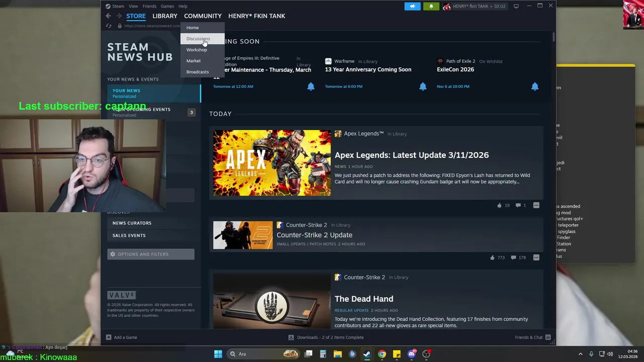The height and width of the screenshot is (362, 644).
Task: Open the Games menu
Action: point(167,6)
